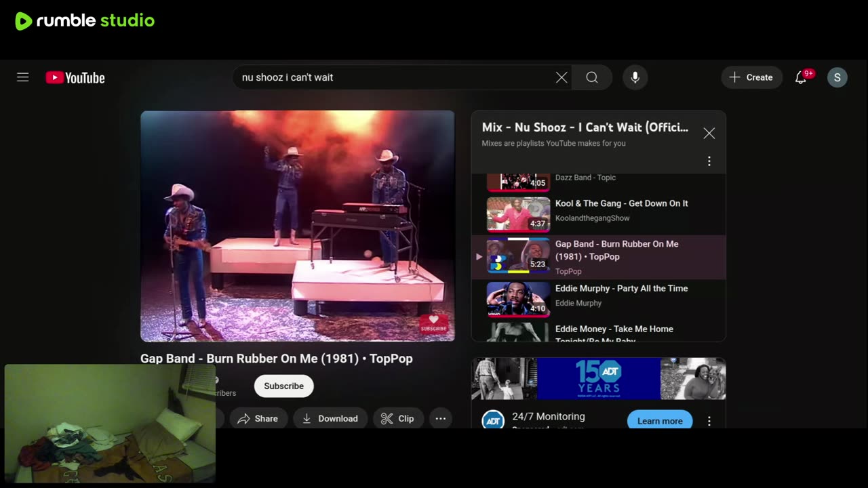
Task: Click the magnifier search button
Action: [x=592, y=77]
